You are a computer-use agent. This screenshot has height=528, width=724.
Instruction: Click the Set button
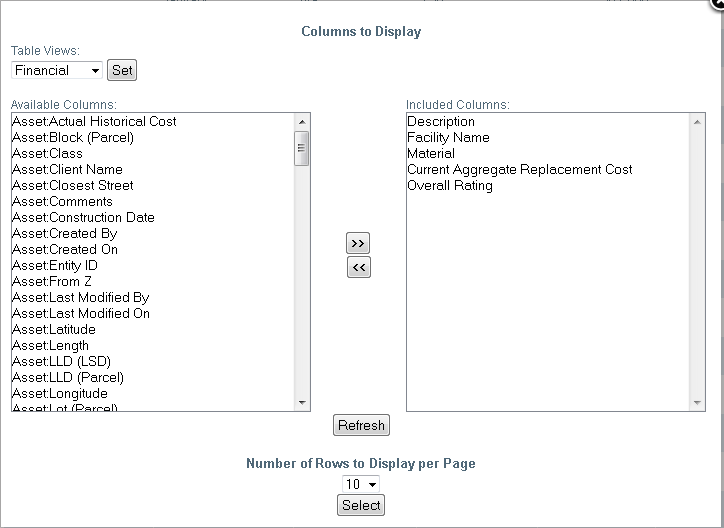[122, 70]
